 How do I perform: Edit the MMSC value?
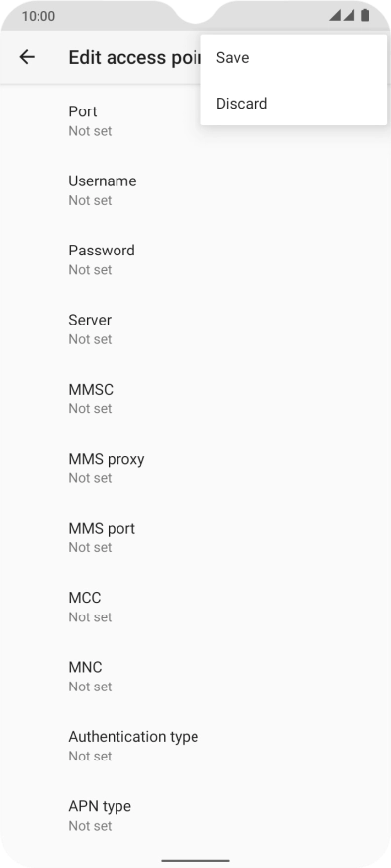[x=195, y=398]
